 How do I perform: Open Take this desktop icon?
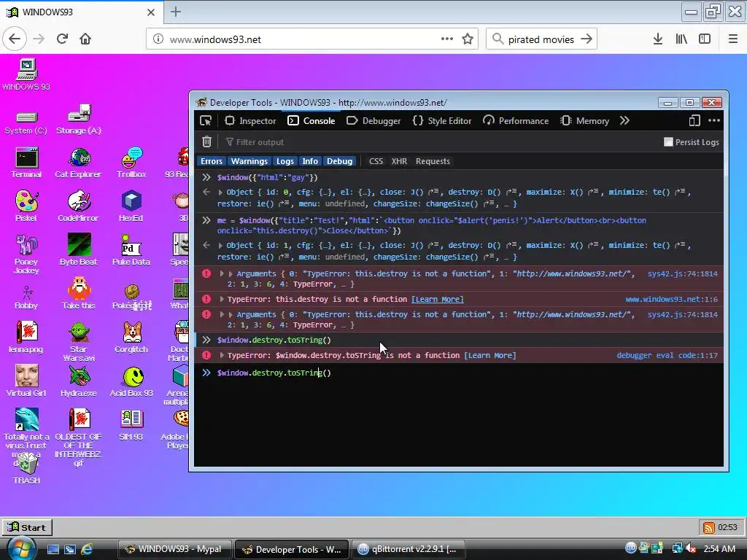pyautogui.click(x=79, y=294)
